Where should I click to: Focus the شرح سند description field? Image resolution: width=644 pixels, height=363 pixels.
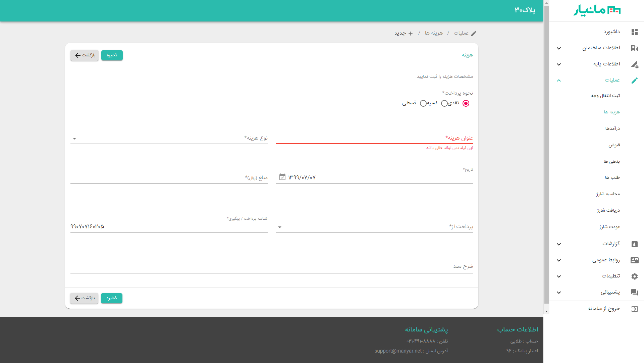[272, 266]
